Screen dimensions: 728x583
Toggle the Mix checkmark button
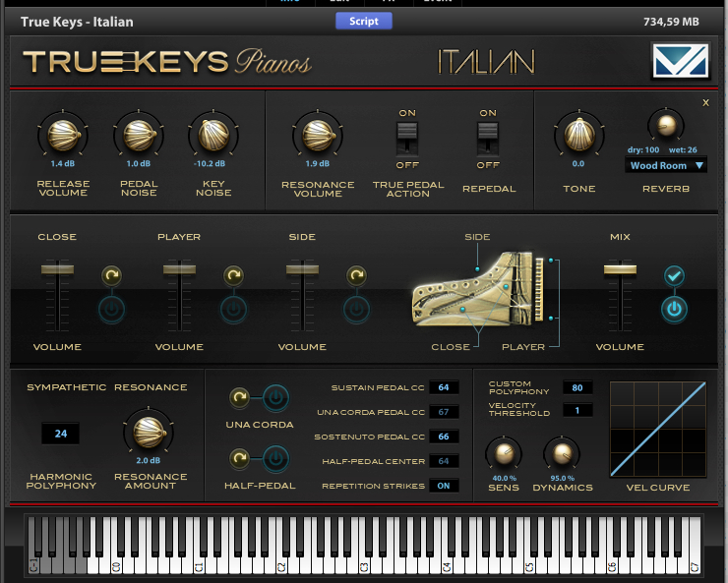[x=674, y=276]
